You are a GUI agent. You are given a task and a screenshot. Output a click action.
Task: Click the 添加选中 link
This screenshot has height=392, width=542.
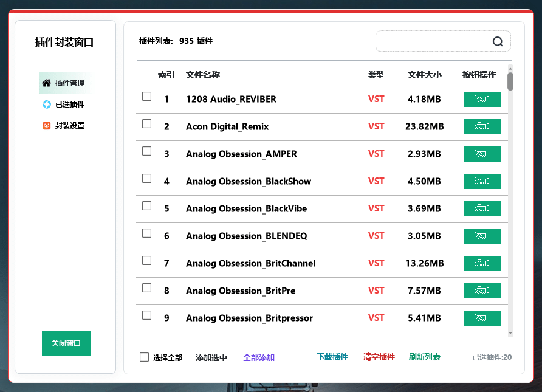(211, 357)
